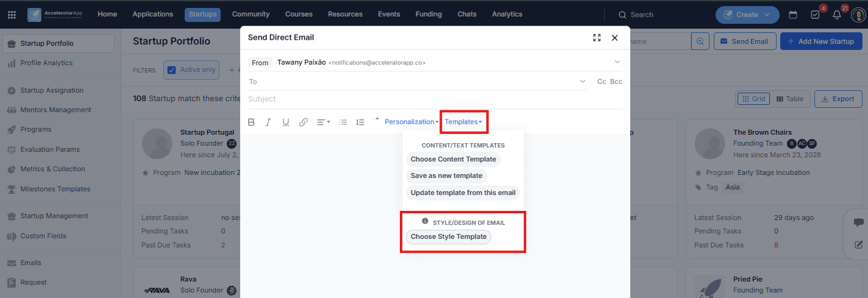Screen dimensions: 868x298
Task: Open the calendar icon in header
Action: click(x=793, y=15)
